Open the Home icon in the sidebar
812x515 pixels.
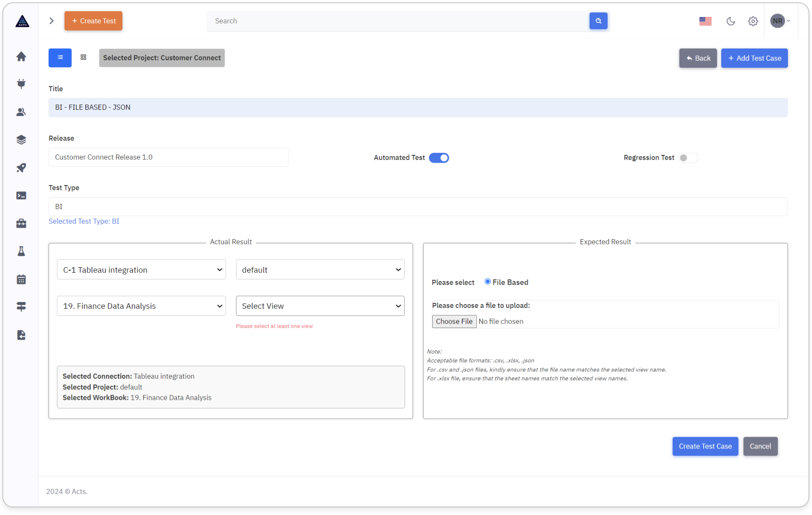pyautogui.click(x=21, y=56)
